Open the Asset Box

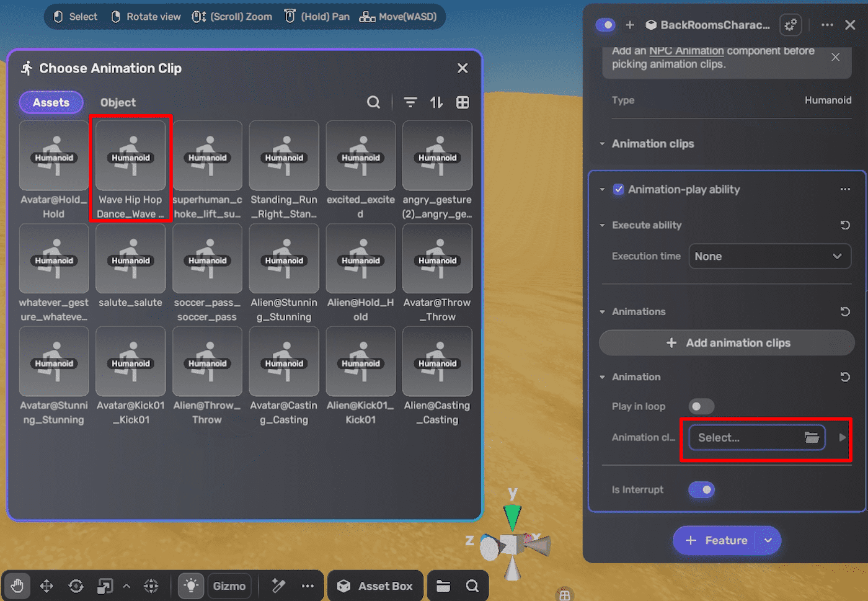coord(375,585)
